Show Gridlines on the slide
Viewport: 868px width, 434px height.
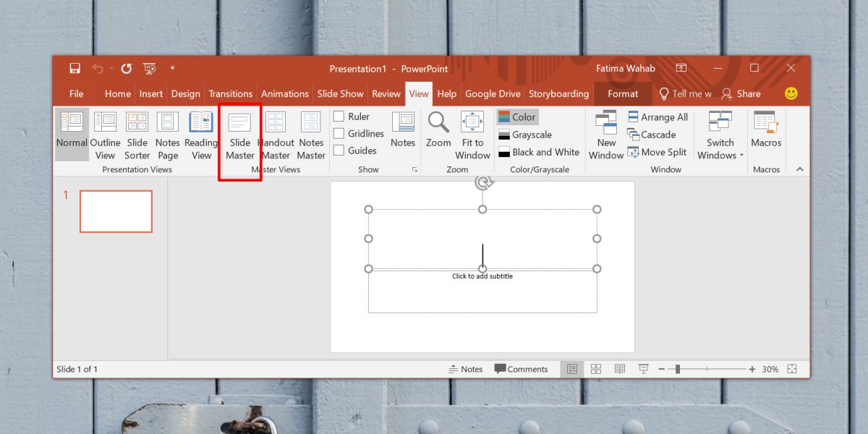[340, 133]
